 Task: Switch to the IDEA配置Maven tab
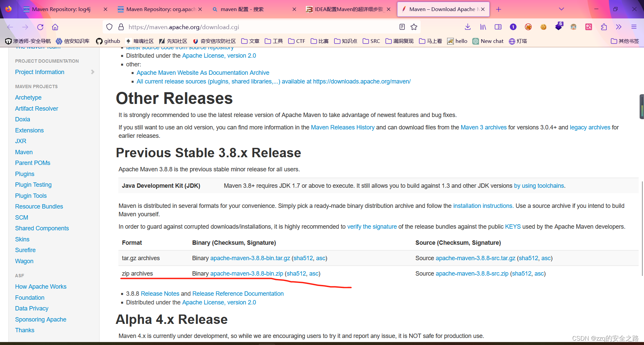[349, 9]
